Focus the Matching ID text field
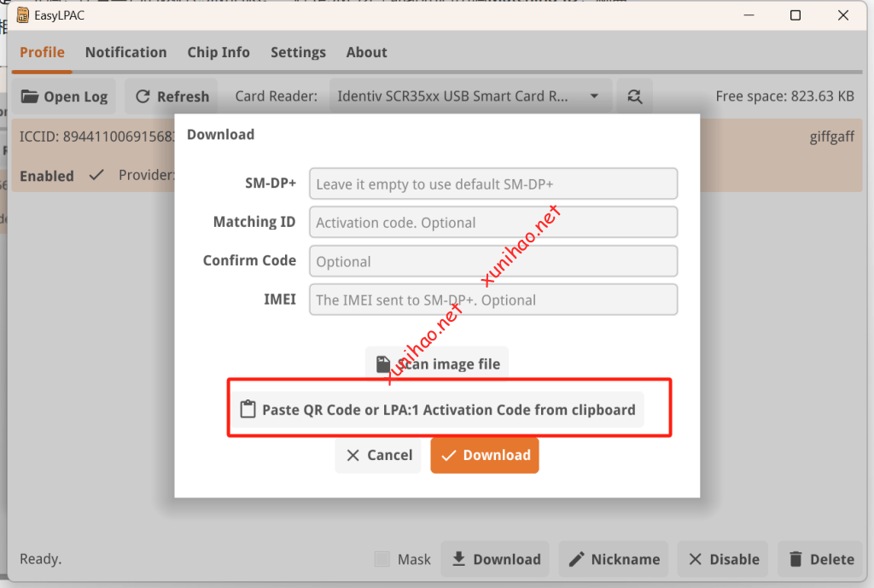Viewport: 874px width, 588px height. pos(493,223)
